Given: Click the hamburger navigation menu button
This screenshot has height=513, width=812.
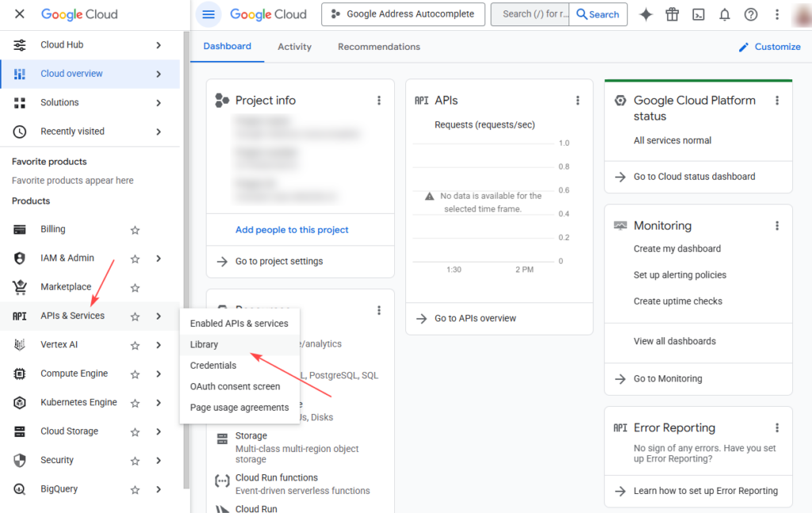Looking at the screenshot, I should [209, 14].
